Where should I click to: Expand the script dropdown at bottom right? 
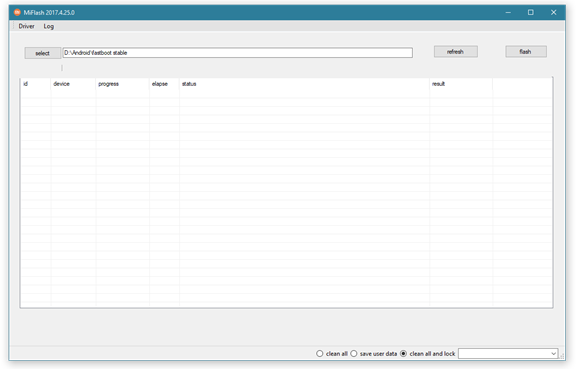pyautogui.click(x=508, y=354)
